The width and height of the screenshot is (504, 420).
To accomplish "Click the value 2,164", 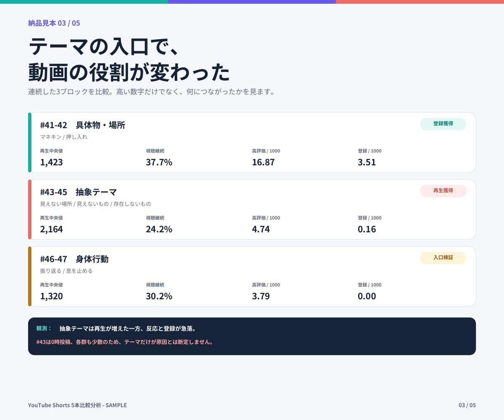I will (51, 229).
